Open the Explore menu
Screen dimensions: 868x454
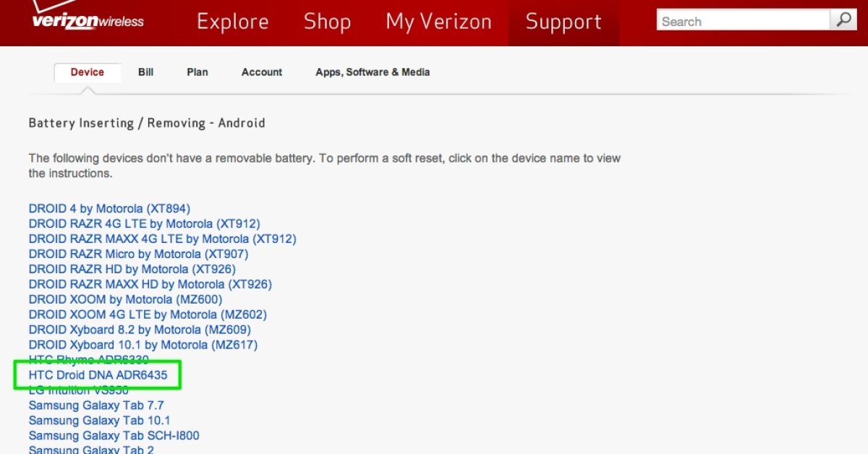[x=232, y=22]
